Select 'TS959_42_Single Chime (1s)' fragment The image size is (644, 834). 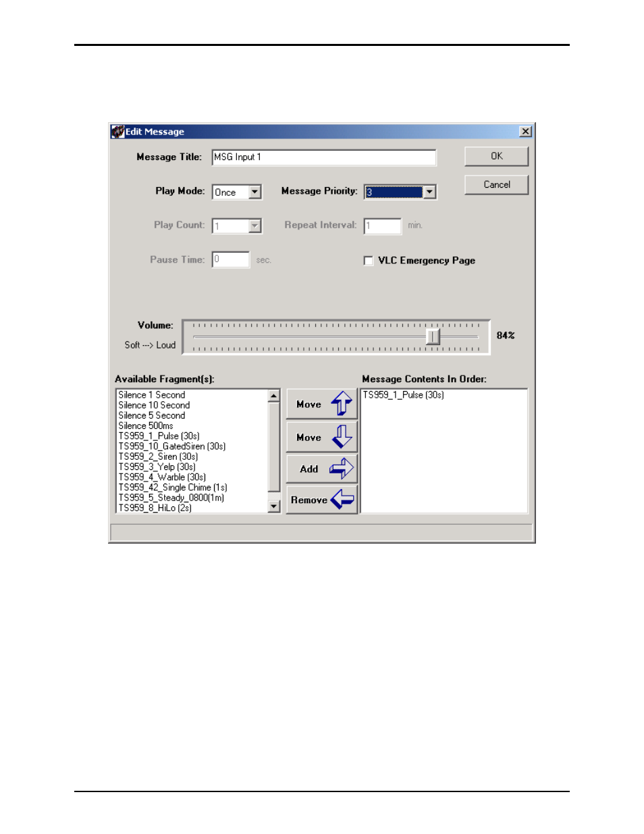pos(173,488)
